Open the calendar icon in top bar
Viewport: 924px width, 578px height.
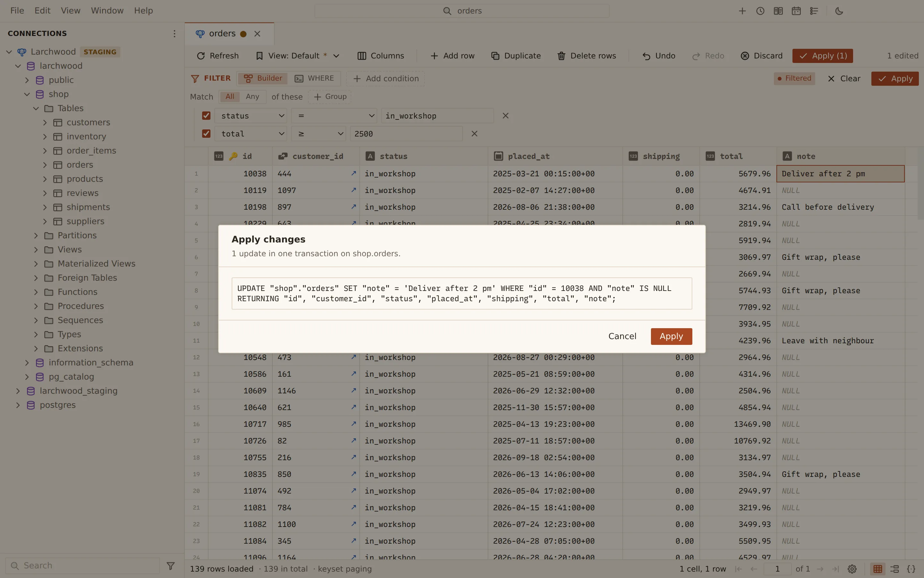tap(796, 11)
